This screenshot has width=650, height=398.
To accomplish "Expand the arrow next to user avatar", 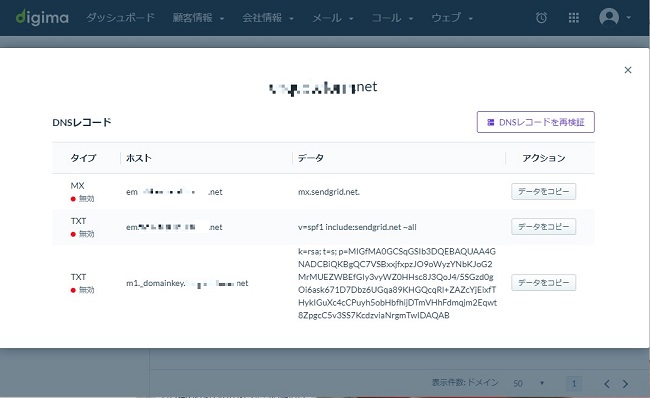I will pos(628,18).
